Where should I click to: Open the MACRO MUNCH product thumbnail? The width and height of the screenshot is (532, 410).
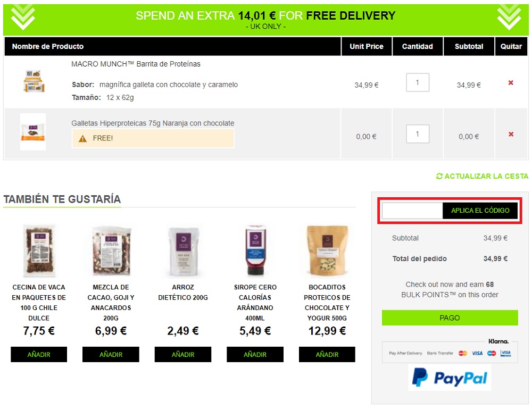coord(34,81)
